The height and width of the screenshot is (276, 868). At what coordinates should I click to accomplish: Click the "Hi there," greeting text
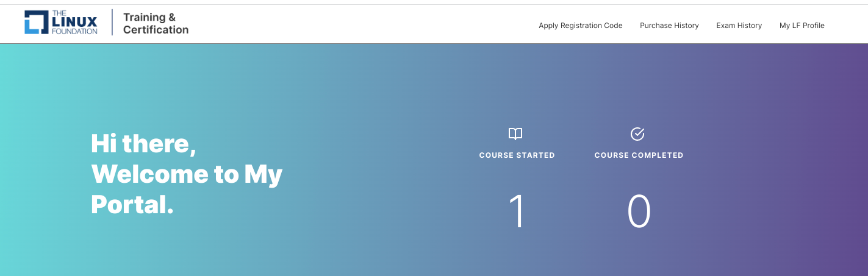point(143,144)
